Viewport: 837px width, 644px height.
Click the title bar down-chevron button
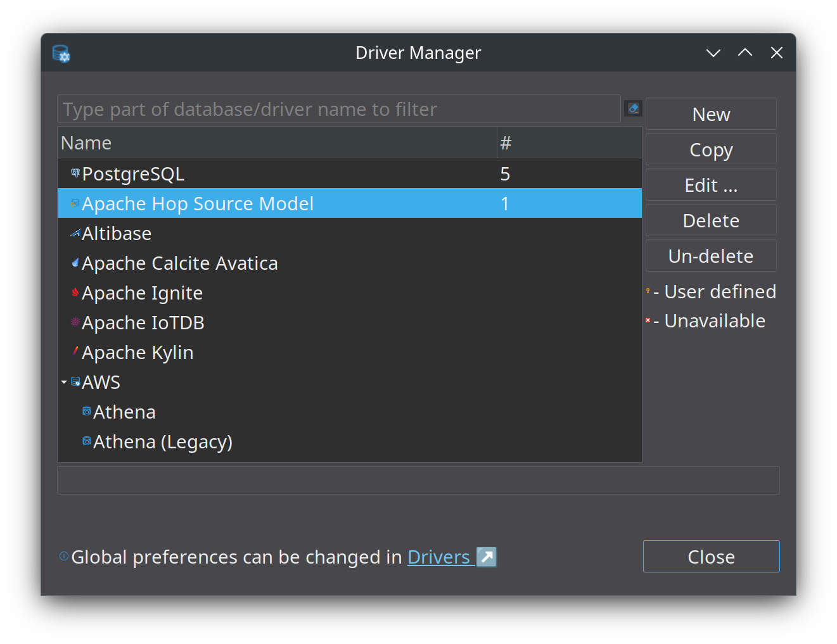(x=713, y=53)
